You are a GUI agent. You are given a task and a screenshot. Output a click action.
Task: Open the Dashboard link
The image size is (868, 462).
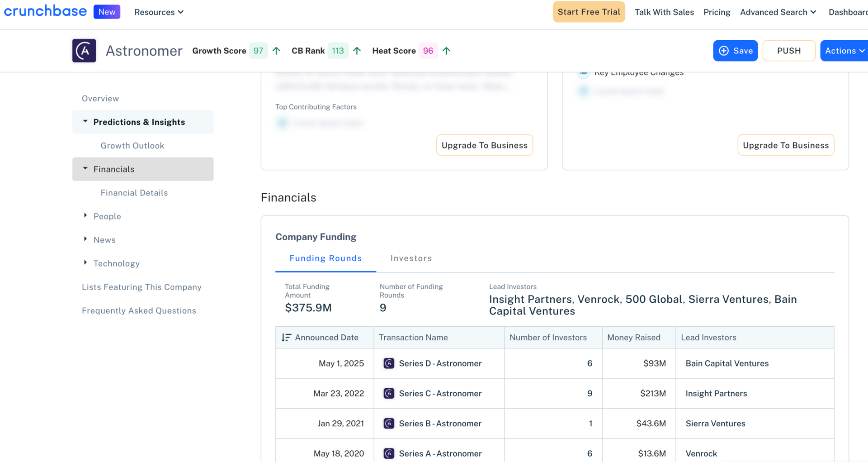click(x=848, y=12)
